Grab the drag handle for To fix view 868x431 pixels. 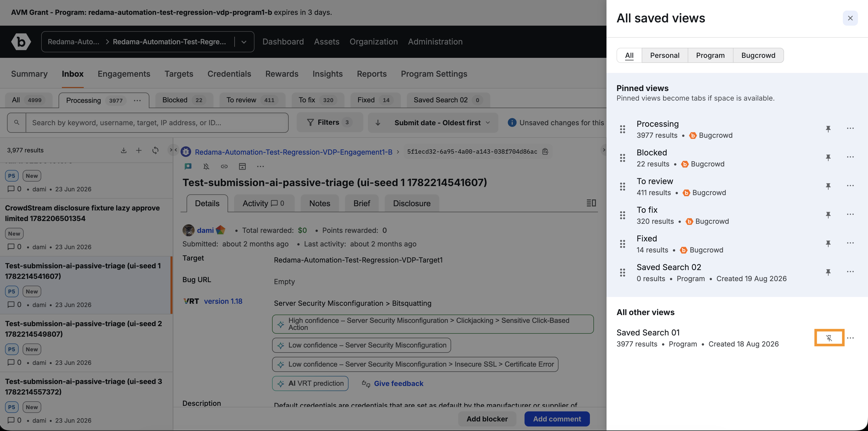pos(622,215)
